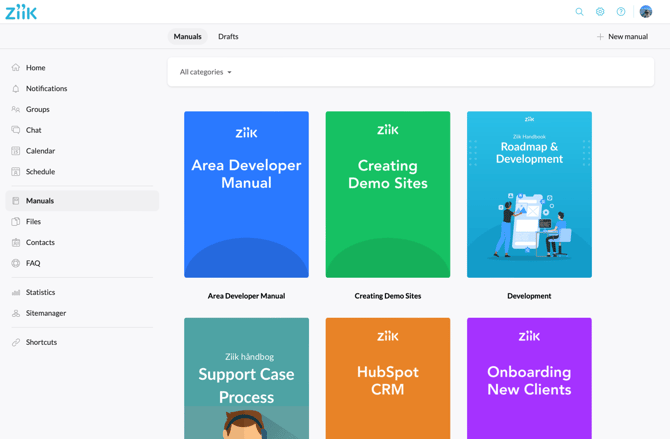
Task: Click the Notifications bell icon
Action: coord(16,88)
